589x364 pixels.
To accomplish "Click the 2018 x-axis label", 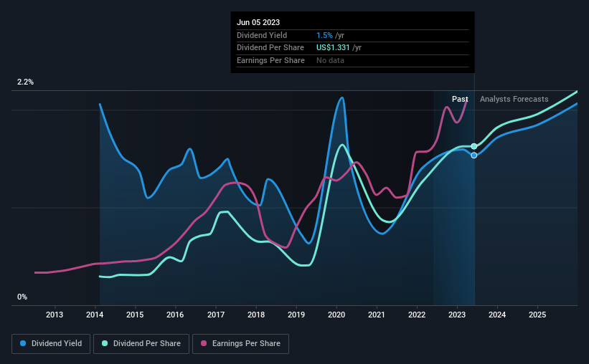I will (256, 315).
